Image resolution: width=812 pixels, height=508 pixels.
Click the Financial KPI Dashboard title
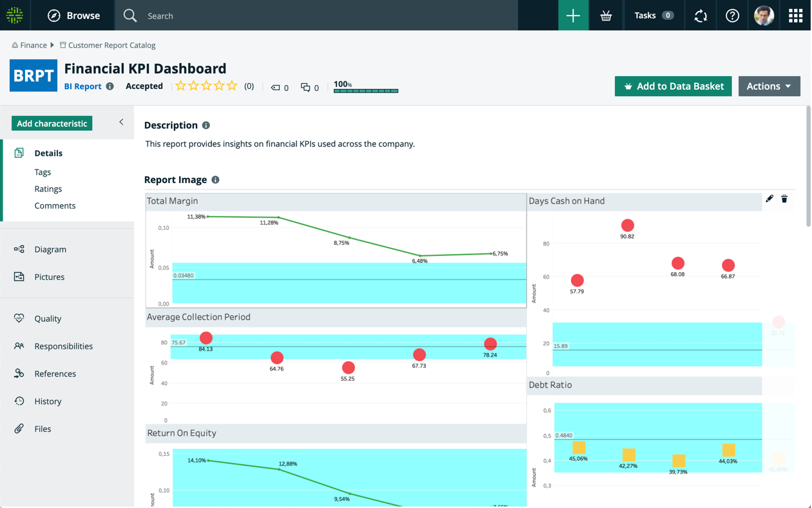(145, 68)
